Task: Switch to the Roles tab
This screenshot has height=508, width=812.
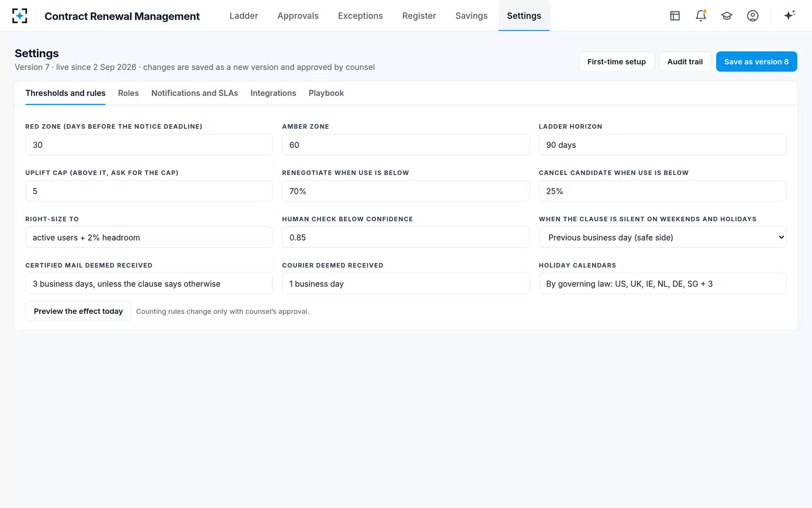Action: coord(129,93)
